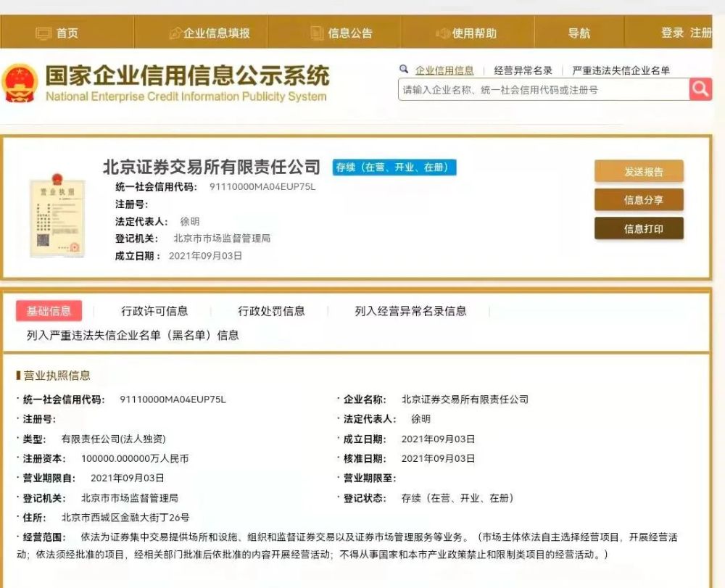Click the 登记状态 value 存续（在营、开业、在册）
The image size is (725, 588).
pos(457,498)
